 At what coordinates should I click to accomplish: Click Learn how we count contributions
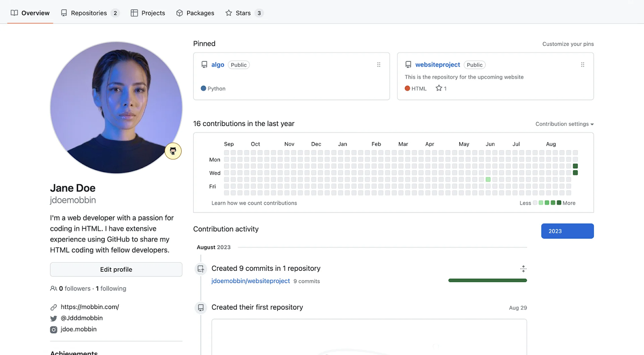click(x=254, y=203)
